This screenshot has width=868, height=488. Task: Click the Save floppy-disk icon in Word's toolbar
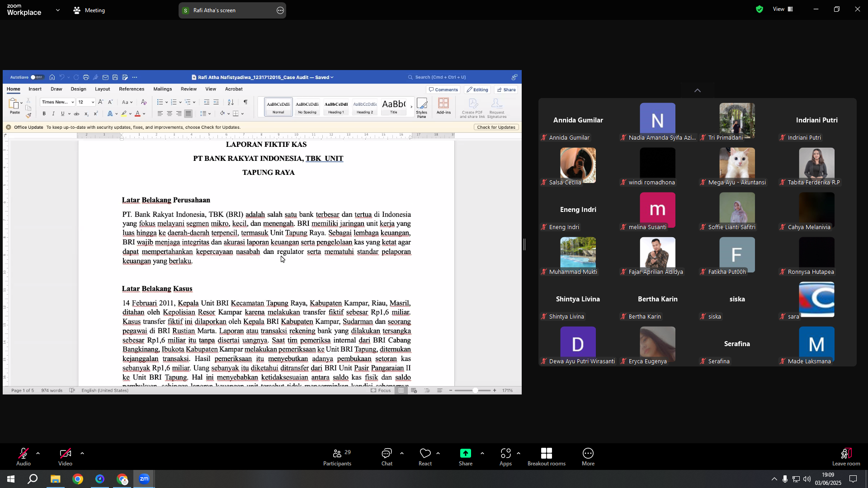(x=115, y=77)
